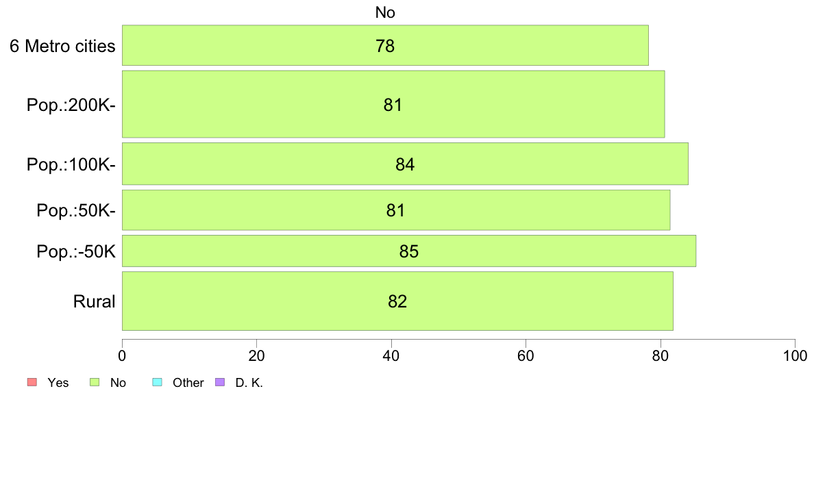Select the Pop.:50K- bar
Image resolution: width=814 pixels, height=504 pixels.
[396, 210]
